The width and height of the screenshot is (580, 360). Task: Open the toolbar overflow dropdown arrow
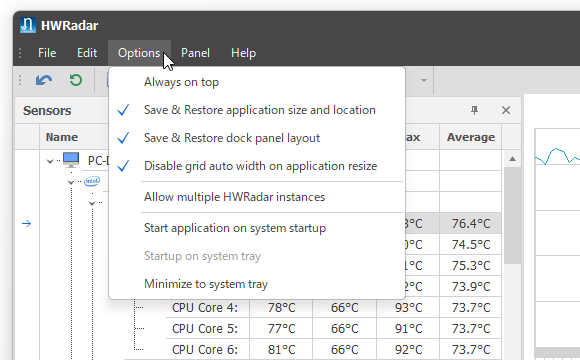click(x=424, y=80)
